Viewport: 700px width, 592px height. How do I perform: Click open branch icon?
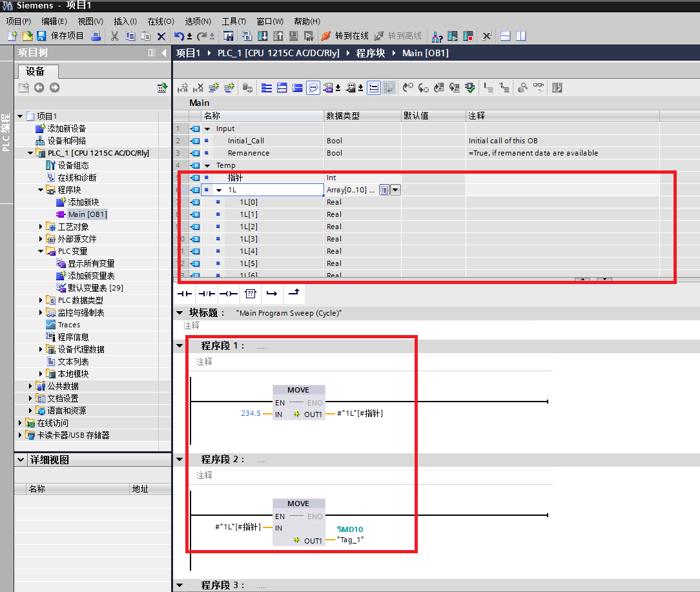272,294
